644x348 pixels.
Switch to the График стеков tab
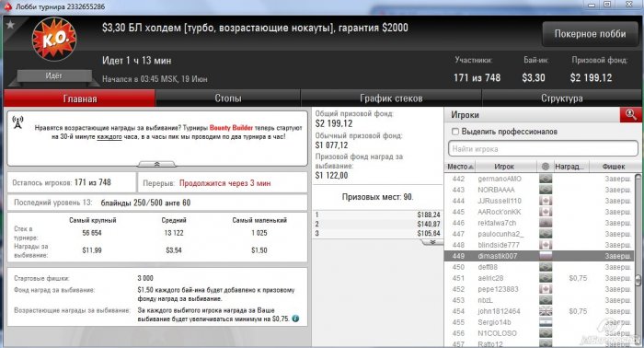click(x=391, y=99)
